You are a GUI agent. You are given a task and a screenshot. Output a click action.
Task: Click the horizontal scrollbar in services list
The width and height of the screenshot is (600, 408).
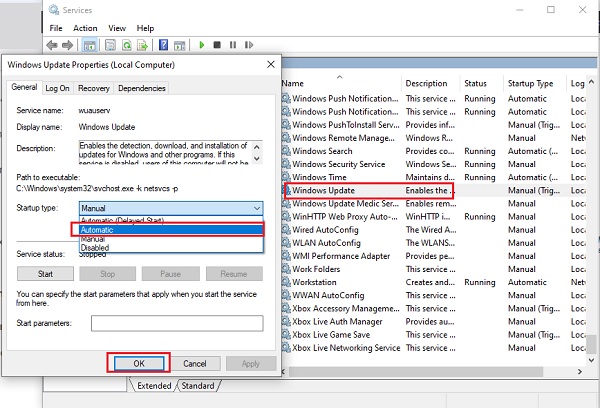click(x=416, y=371)
